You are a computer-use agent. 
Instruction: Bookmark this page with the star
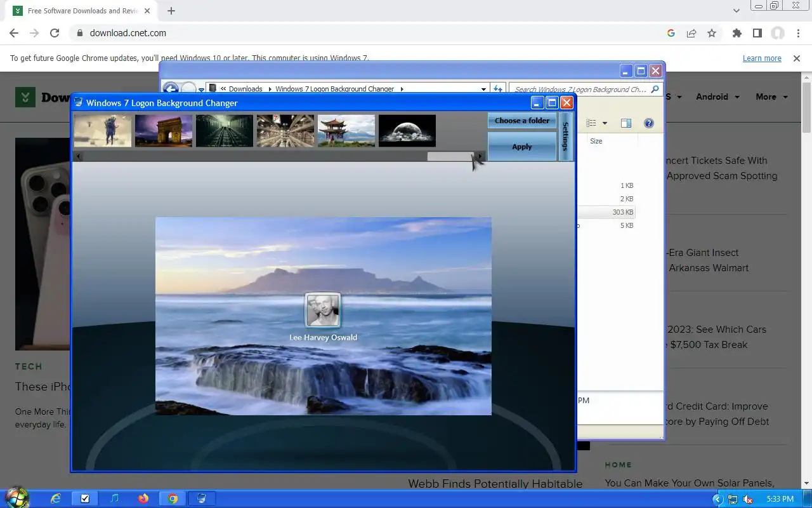712,33
